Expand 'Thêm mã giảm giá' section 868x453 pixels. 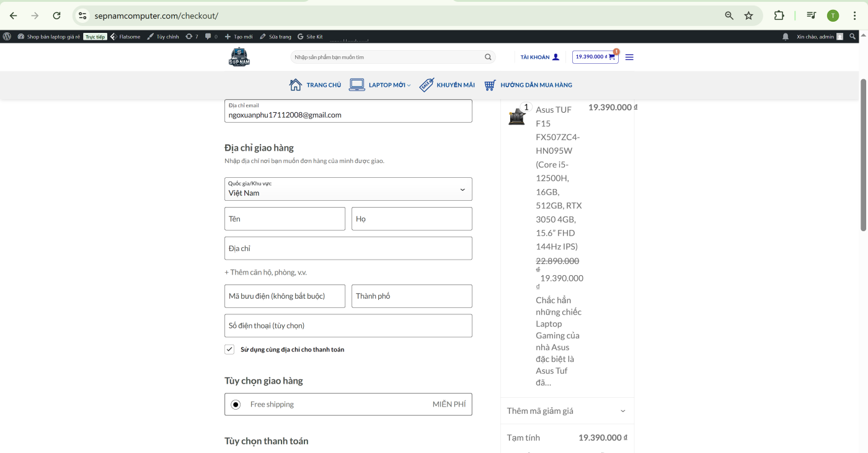click(567, 411)
